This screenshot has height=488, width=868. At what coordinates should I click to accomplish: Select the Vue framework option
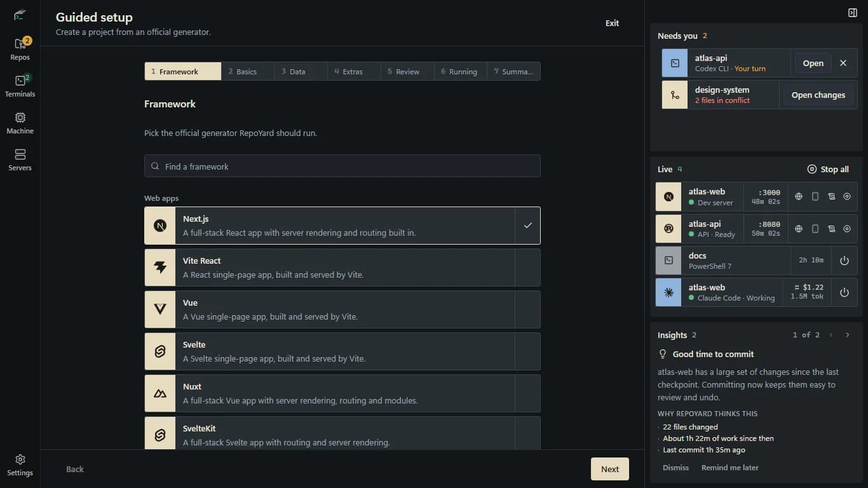(x=342, y=309)
